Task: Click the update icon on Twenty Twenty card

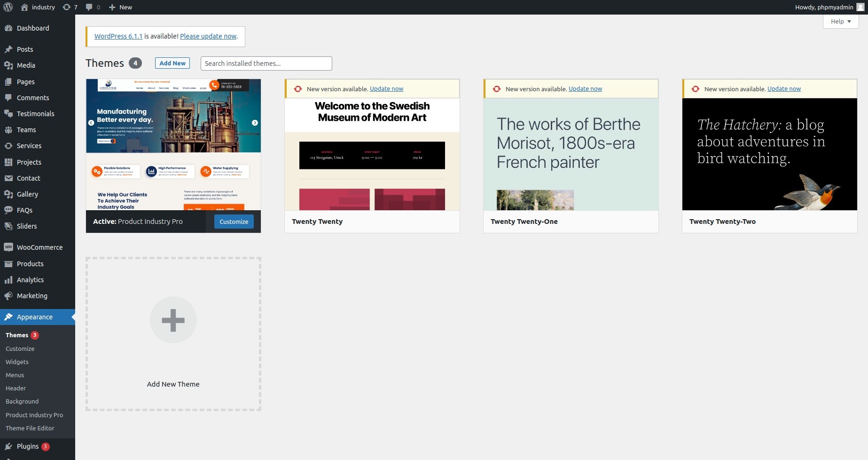Action: 298,89
